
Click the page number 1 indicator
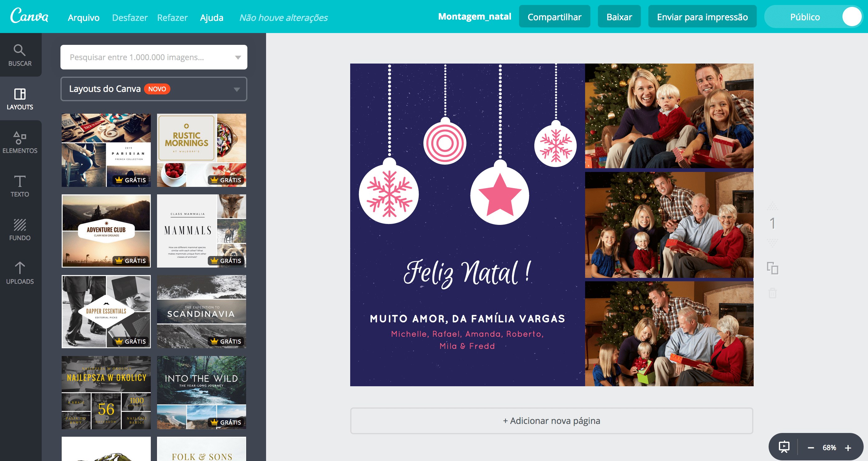pos(773,223)
